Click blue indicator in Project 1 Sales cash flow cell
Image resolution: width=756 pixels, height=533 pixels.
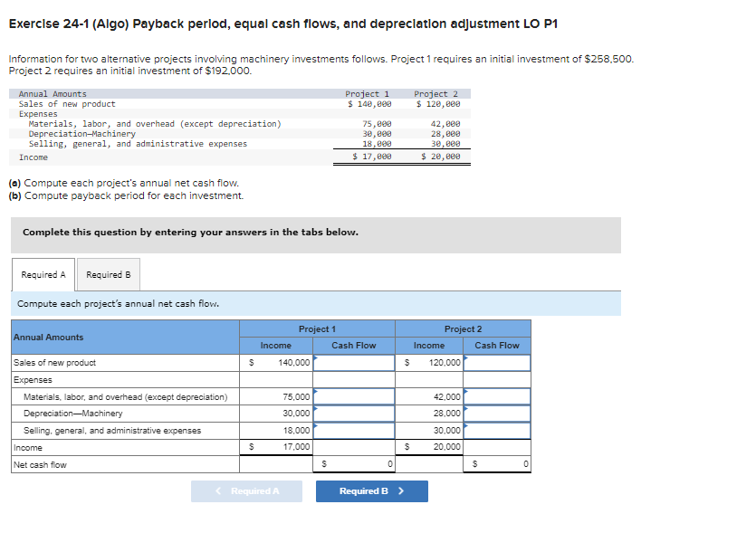coord(316,357)
